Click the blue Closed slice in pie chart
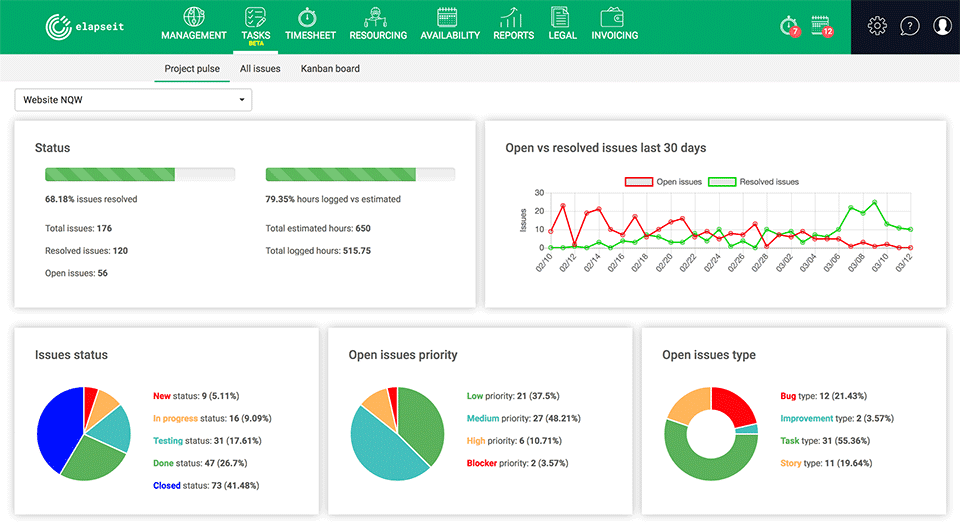This screenshot has width=960, height=528. click(x=58, y=430)
